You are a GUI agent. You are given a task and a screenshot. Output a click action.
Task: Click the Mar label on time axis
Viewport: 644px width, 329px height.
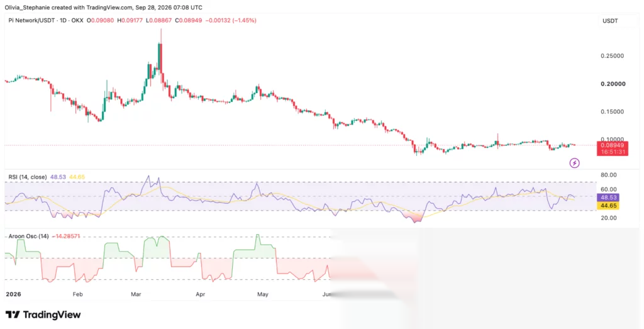tap(136, 294)
